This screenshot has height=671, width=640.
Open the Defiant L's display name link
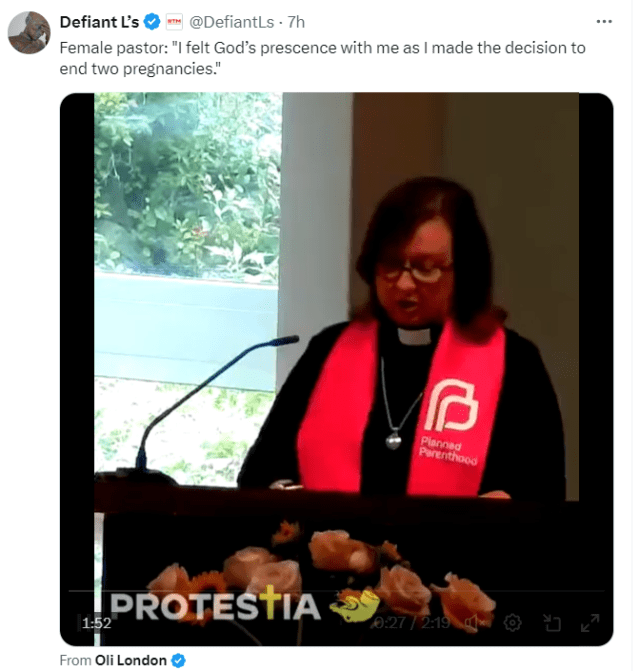[x=99, y=22]
